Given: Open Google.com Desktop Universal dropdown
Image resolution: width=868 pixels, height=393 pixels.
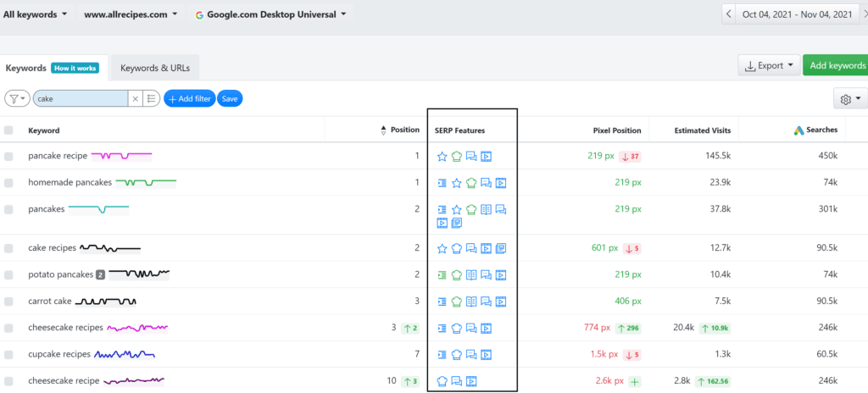Looking at the screenshot, I should point(270,15).
